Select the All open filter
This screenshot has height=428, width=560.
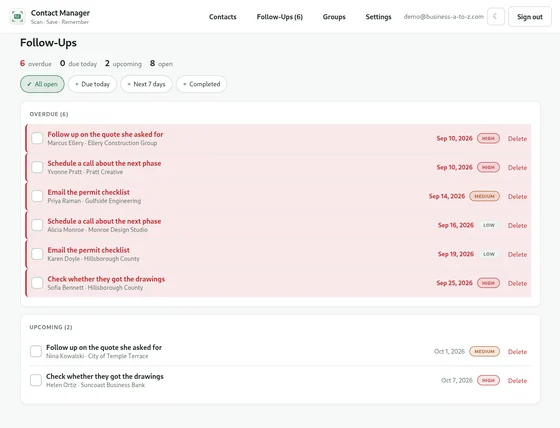coord(42,84)
